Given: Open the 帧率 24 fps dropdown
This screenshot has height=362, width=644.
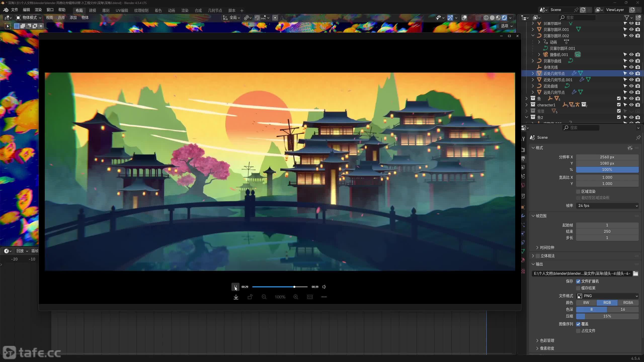Looking at the screenshot, I should [x=607, y=206].
